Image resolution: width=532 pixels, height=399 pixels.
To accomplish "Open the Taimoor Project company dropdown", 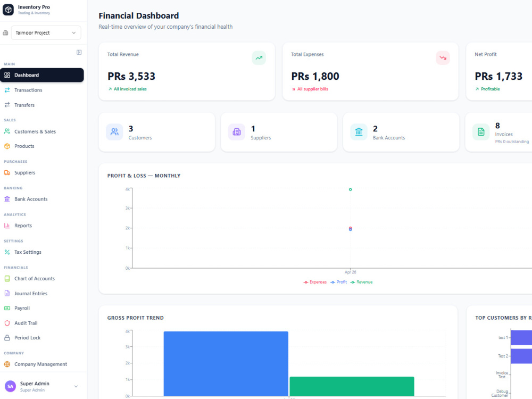I will pos(46,33).
